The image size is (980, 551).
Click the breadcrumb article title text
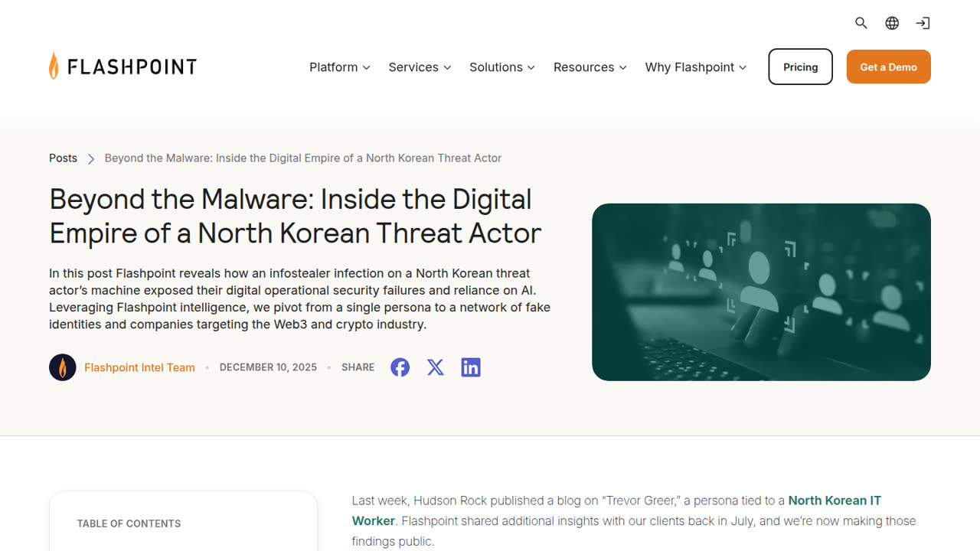point(303,158)
